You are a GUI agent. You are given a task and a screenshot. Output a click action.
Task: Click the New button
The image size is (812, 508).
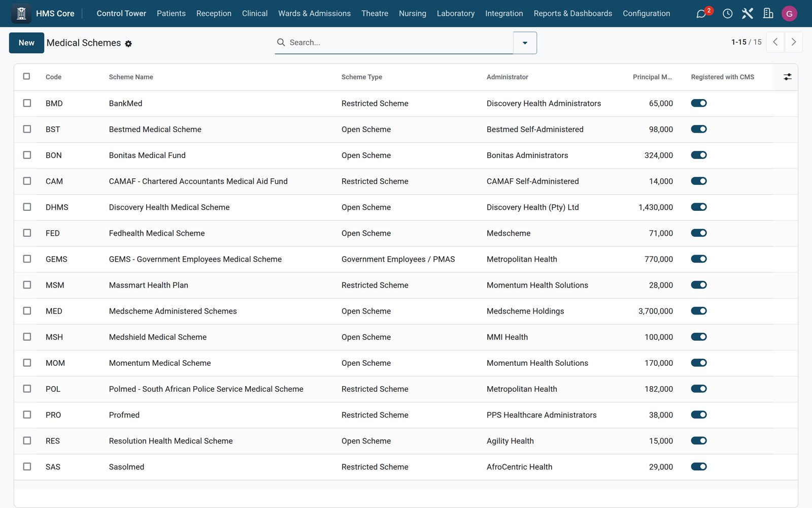pos(26,43)
